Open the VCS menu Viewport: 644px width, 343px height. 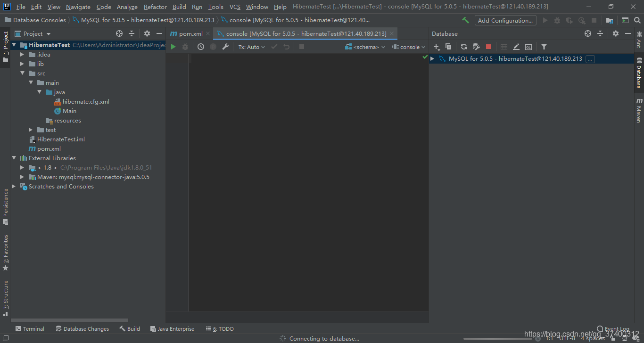(235, 7)
